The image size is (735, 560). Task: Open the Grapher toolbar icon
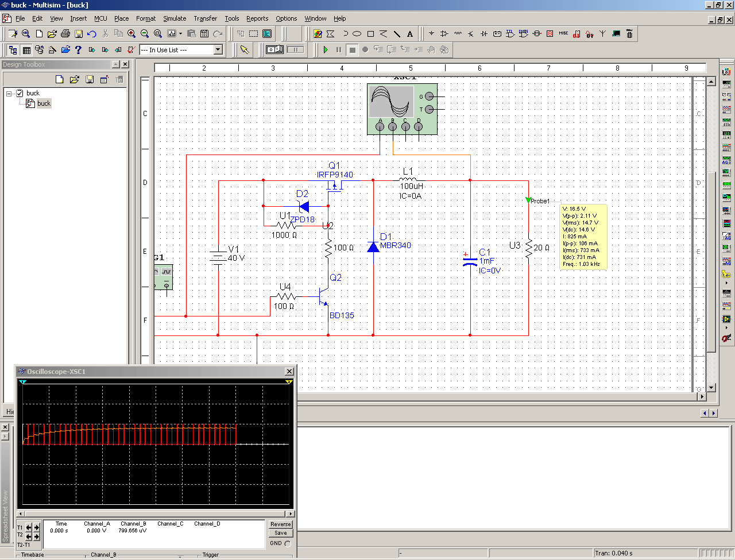pyautogui.click(x=171, y=34)
